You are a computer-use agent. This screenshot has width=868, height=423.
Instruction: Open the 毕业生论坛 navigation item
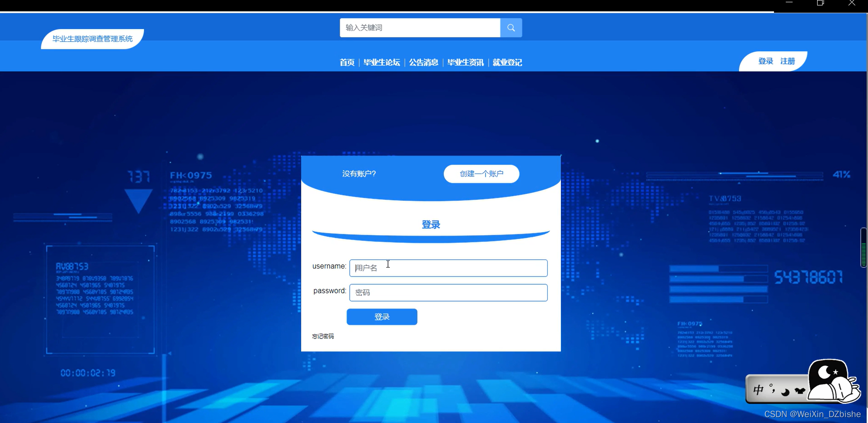click(x=382, y=62)
